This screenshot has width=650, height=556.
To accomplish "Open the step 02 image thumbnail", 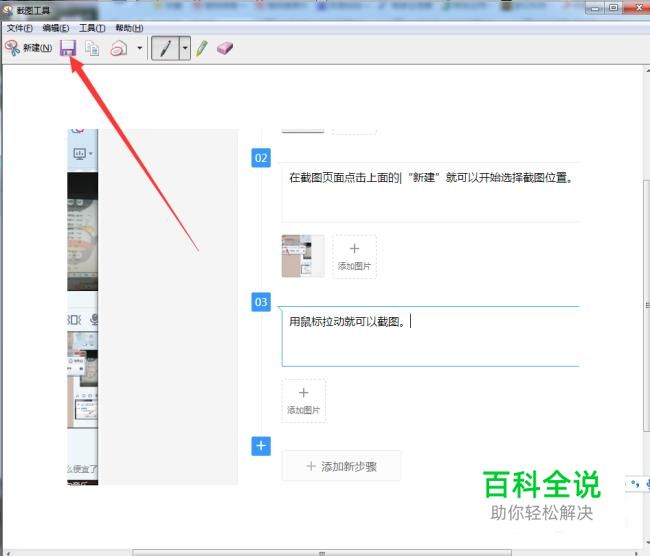I will [303, 256].
